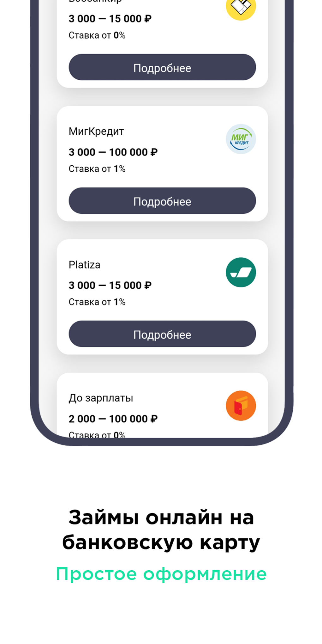Select the Platiza lender name
Viewport: 322px width, 644px height.
85,265
